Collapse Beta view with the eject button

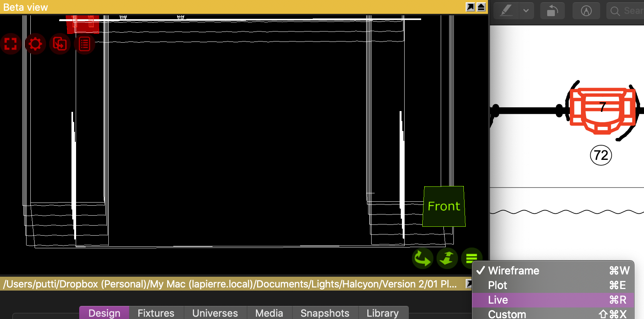pyautogui.click(x=481, y=7)
